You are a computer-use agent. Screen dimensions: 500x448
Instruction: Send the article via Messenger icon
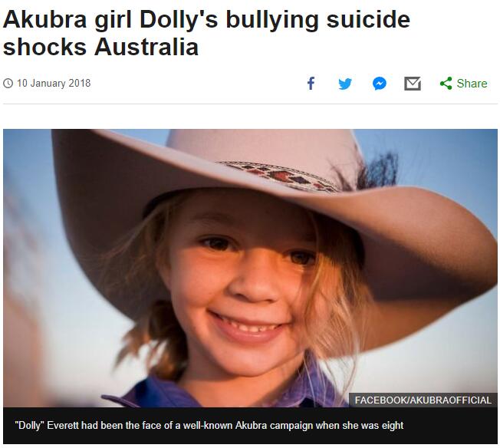coord(380,84)
